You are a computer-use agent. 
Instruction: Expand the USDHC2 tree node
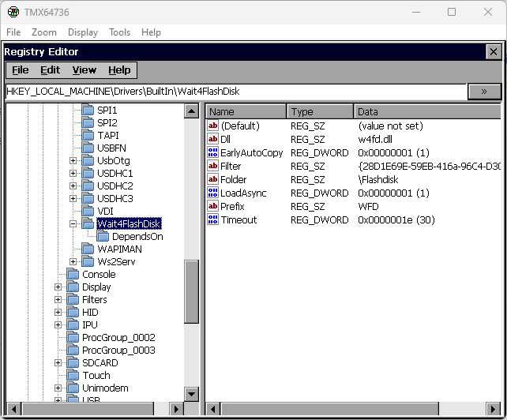(x=73, y=186)
